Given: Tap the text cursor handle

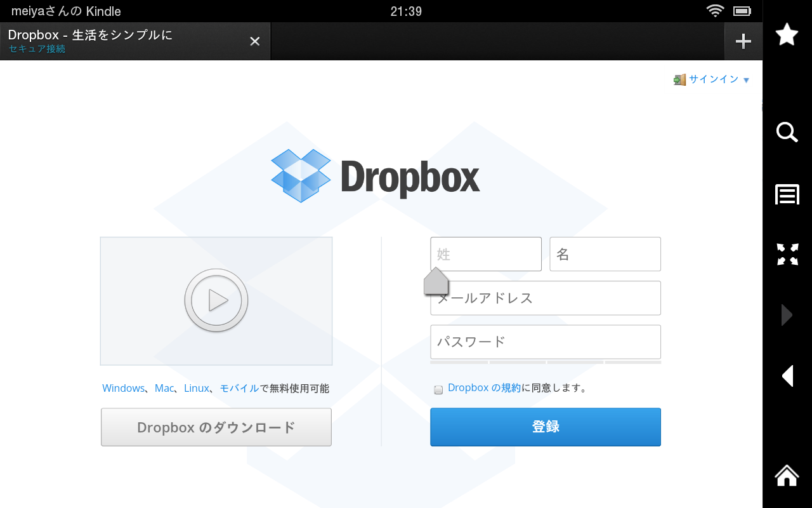Looking at the screenshot, I should tap(436, 281).
